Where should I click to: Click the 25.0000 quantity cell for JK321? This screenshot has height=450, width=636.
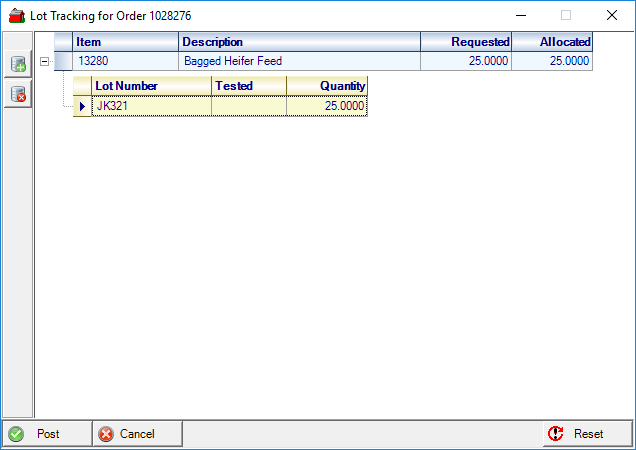327,106
